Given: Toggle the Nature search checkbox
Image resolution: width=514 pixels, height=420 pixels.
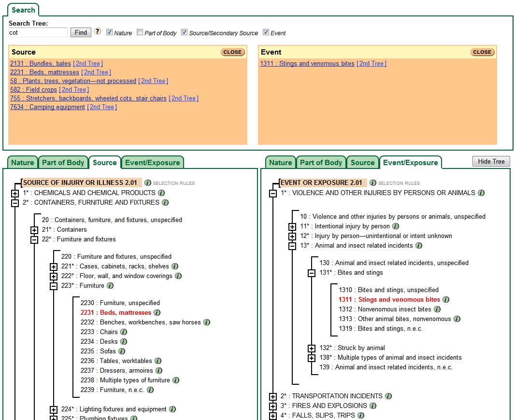Looking at the screenshot, I should tap(110, 32).
